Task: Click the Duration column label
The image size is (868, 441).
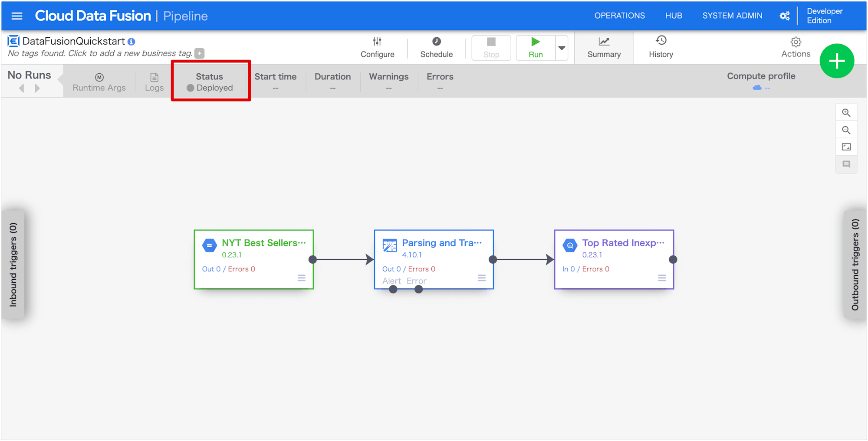Action: 332,77
